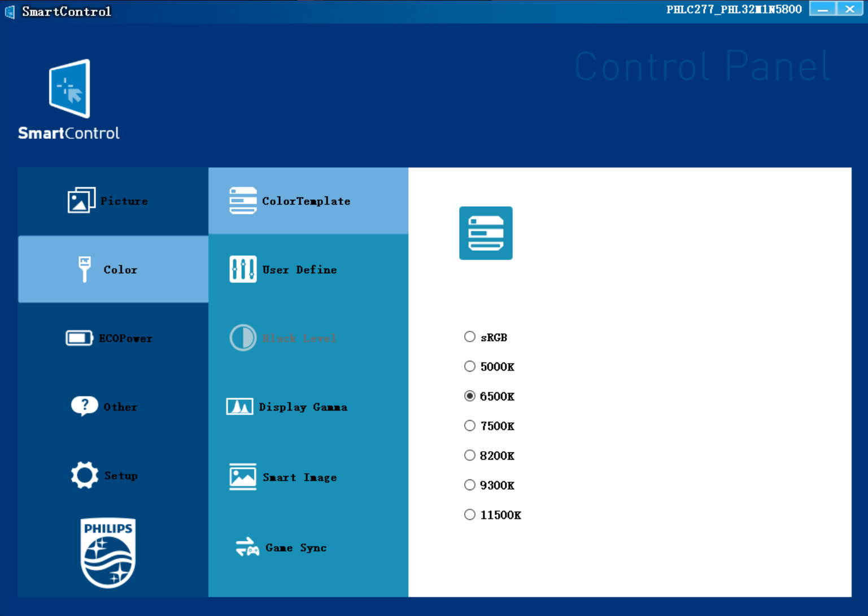This screenshot has width=868, height=616.
Task: Minimize the SmartControl window
Action: [822, 9]
